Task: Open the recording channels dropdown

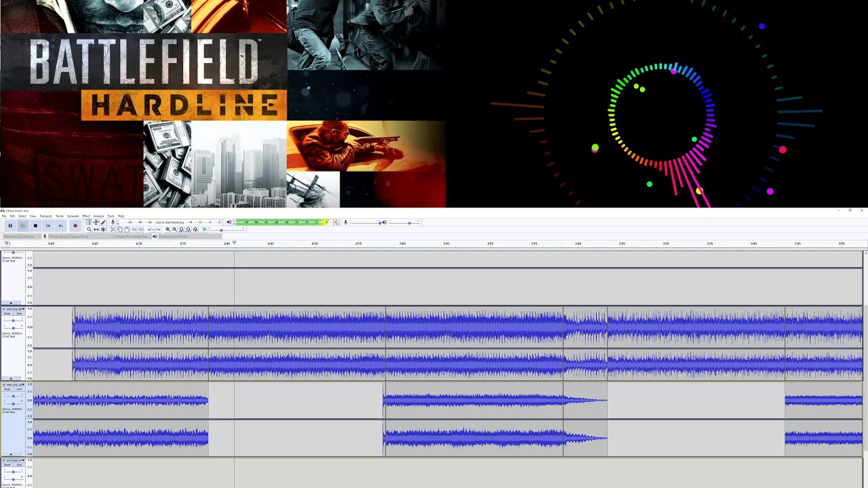Action: coord(132,237)
